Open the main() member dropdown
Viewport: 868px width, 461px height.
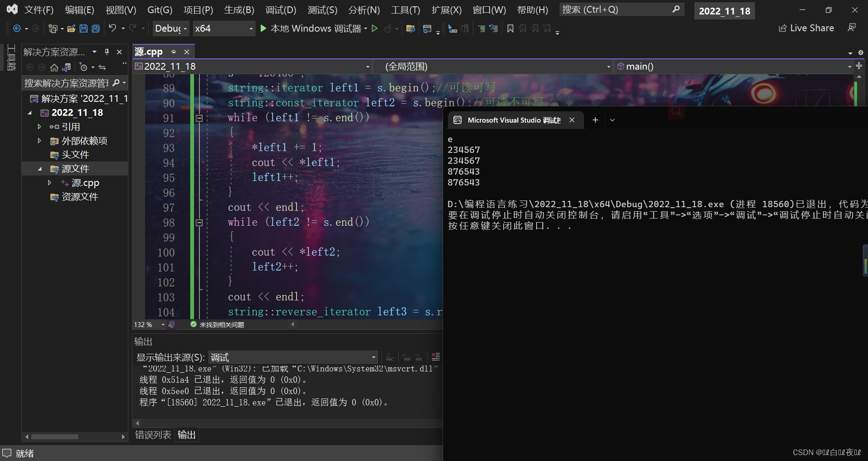click(x=734, y=67)
